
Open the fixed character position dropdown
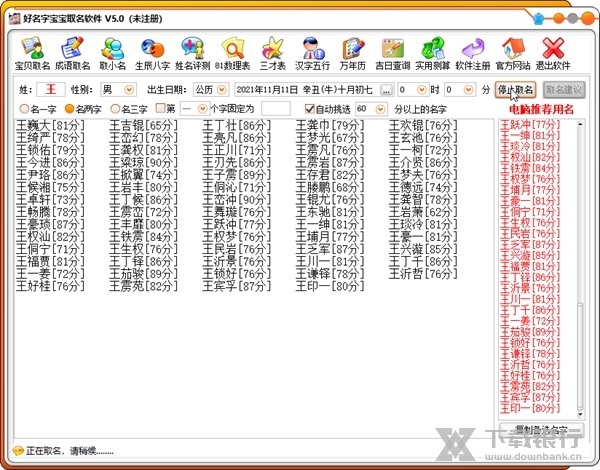202,109
